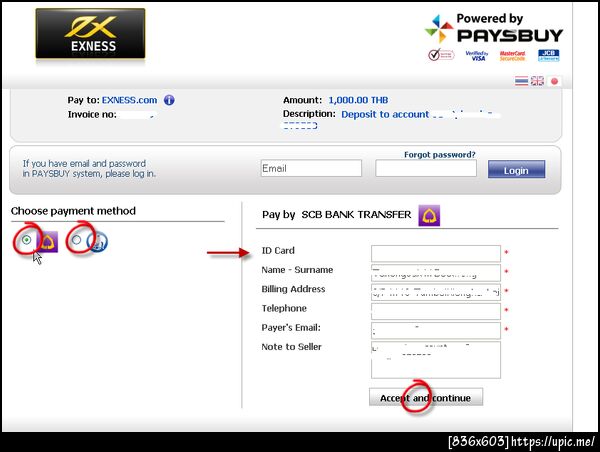Click the EXNESS logo

coord(90,34)
